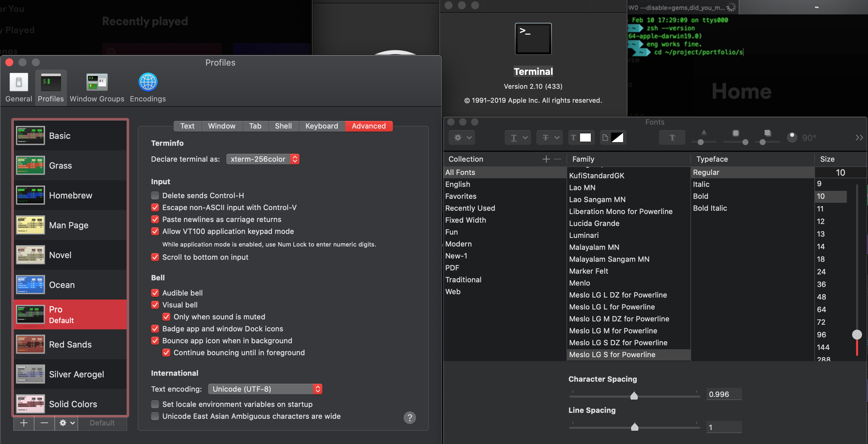Viewport: 868px width, 444px height.
Task: Open the help question mark button
Action: point(409,418)
